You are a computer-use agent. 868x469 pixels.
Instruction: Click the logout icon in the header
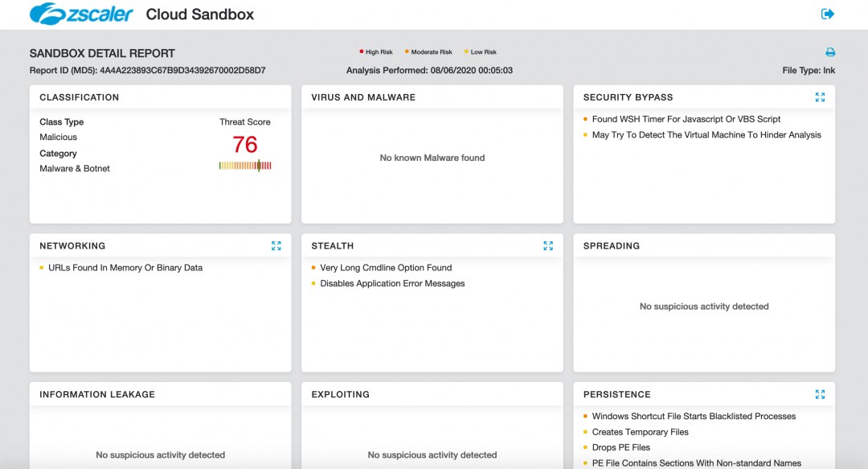coord(828,14)
